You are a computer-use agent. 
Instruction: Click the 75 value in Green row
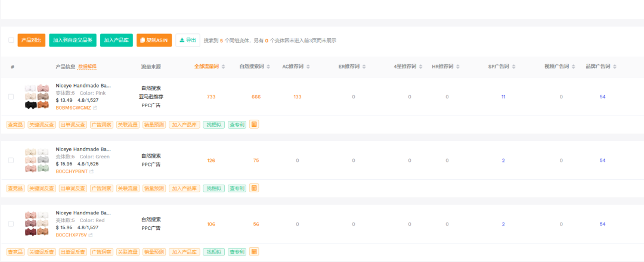(x=256, y=160)
